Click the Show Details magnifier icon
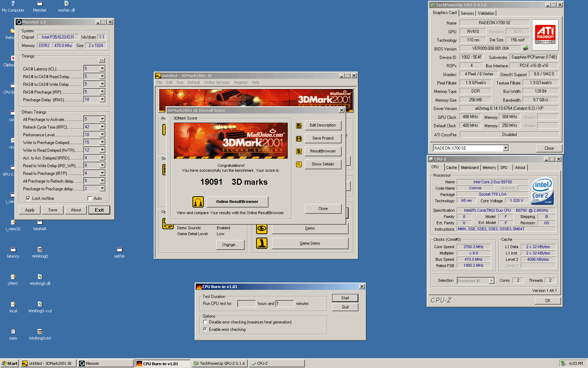 [299, 164]
